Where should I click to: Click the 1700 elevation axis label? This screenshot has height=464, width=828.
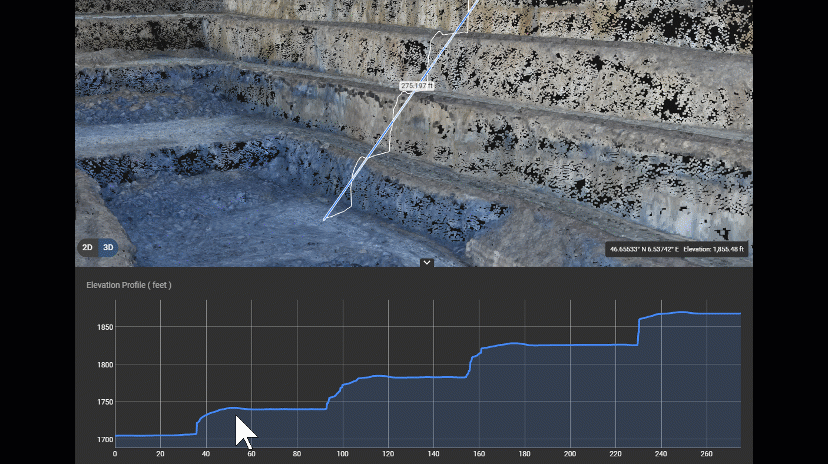click(x=105, y=439)
